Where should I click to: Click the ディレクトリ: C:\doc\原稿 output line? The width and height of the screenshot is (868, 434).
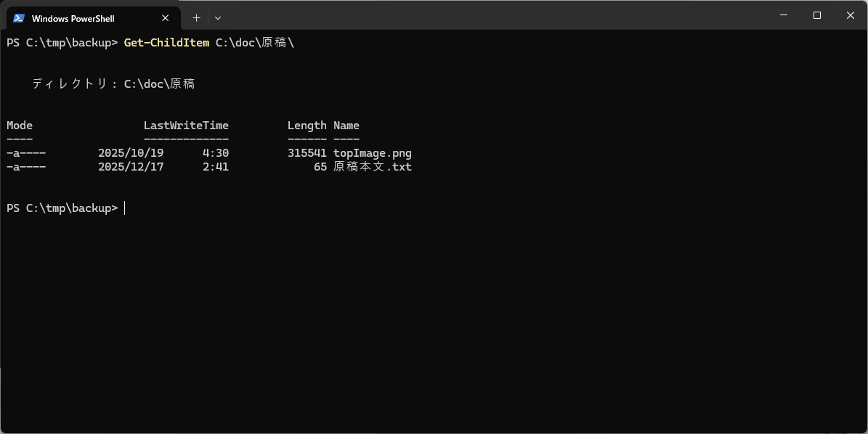pyautogui.click(x=113, y=84)
